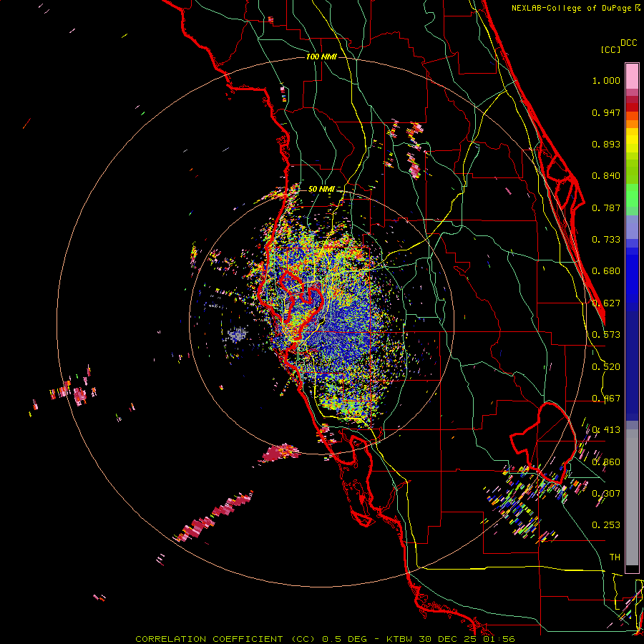
Task: Click the pink top segment of color bar
Action: [632, 76]
